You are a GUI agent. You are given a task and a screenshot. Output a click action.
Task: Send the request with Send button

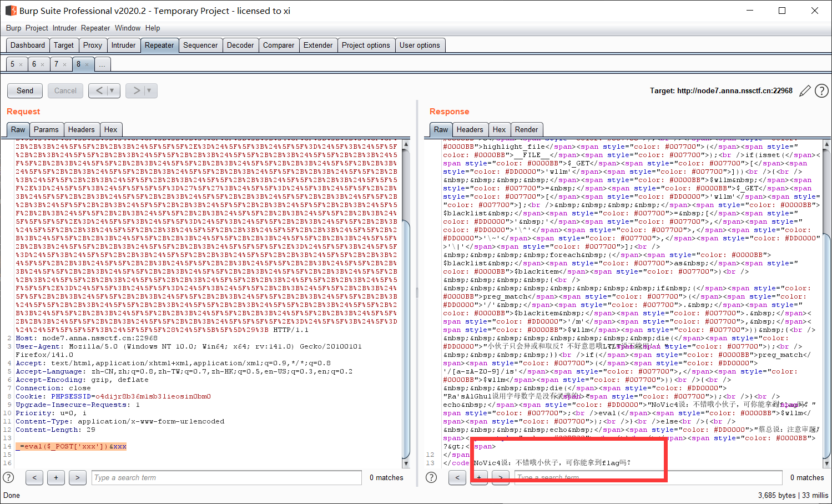(25, 90)
